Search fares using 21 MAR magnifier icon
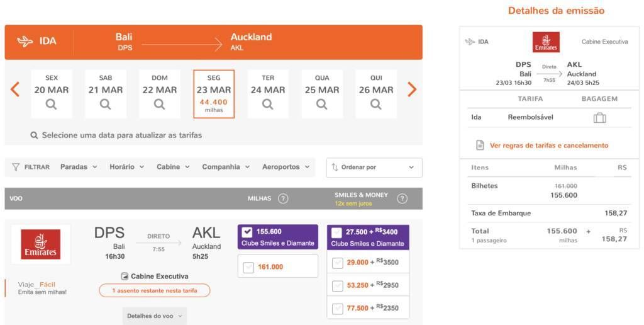This screenshot has height=325, width=644. 106,105
